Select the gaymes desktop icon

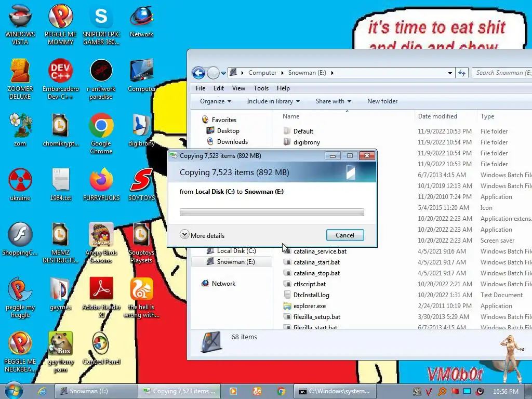(60, 294)
